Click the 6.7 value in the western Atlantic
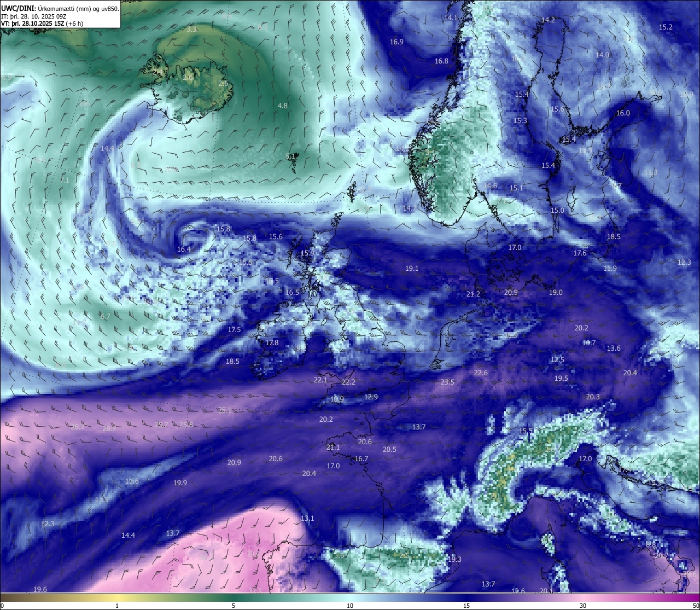 106,317
